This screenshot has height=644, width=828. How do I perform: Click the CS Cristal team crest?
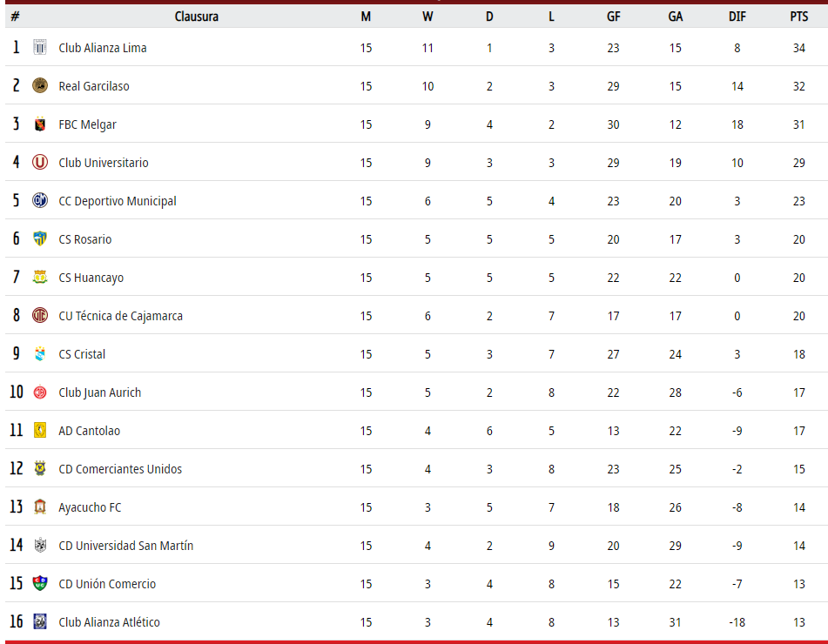point(39,353)
